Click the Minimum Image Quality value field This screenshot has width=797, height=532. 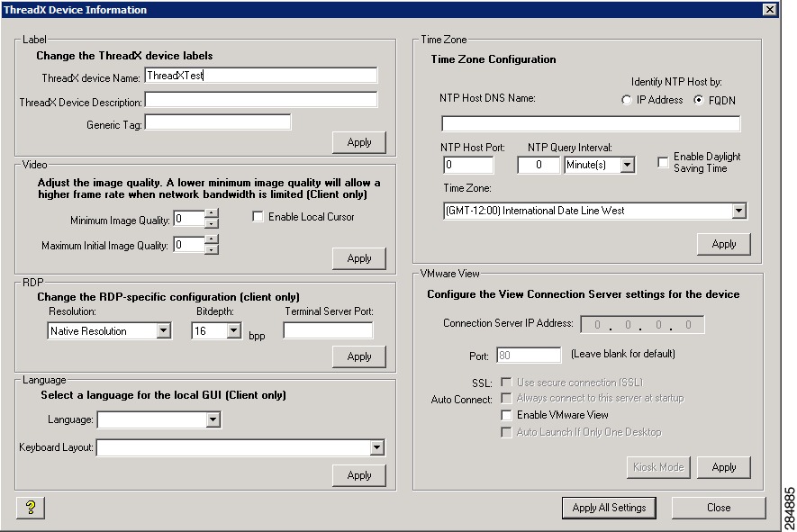click(x=189, y=219)
